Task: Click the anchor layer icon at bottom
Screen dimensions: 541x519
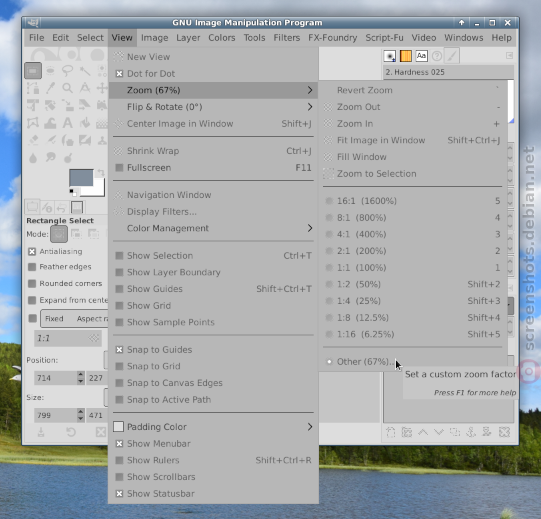Action: point(471,432)
